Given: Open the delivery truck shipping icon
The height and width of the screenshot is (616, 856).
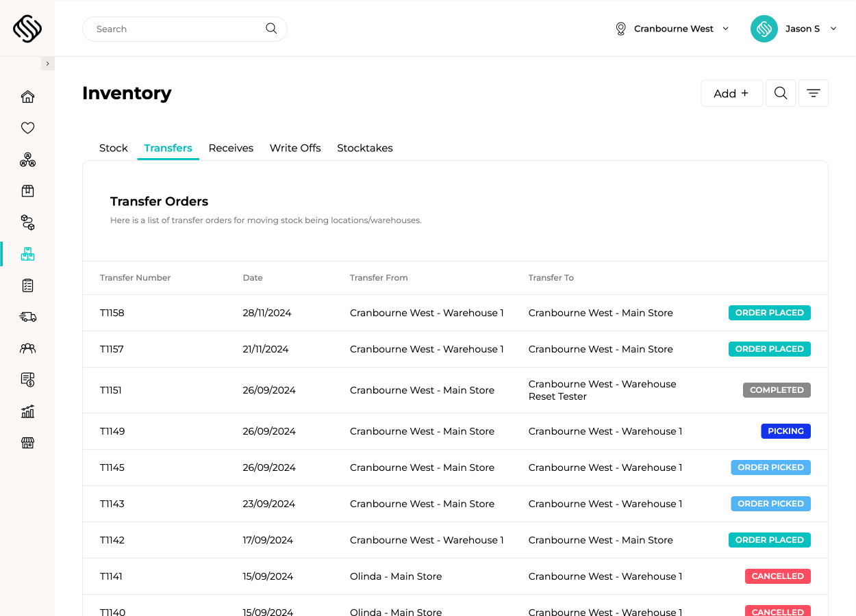Looking at the screenshot, I should click(27, 317).
